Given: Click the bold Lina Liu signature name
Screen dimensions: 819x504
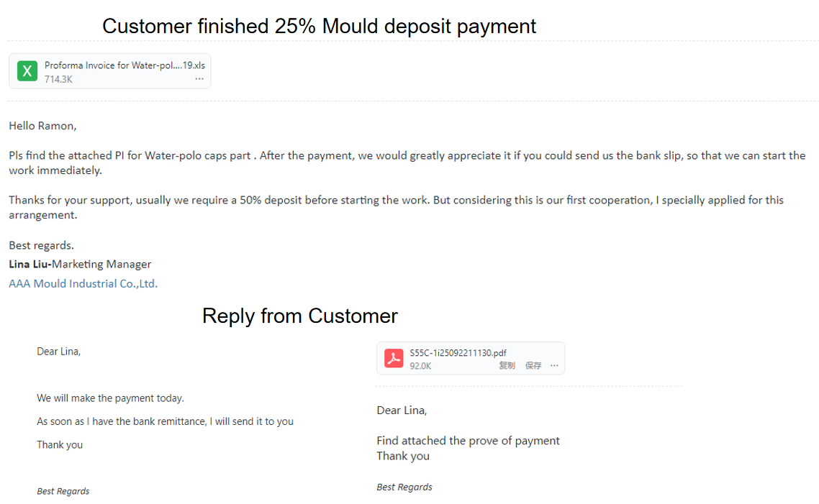Looking at the screenshot, I should pyautogui.click(x=30, y=264).
